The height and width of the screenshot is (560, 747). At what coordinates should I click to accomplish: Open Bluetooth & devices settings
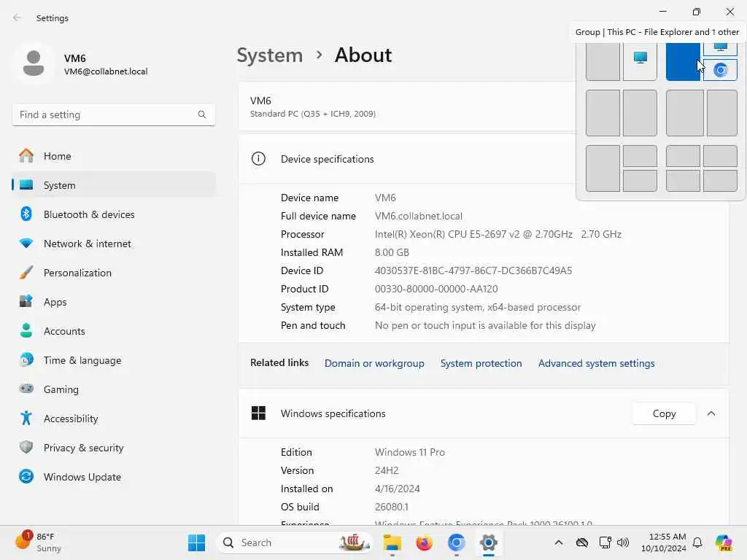tap(113, 214)
